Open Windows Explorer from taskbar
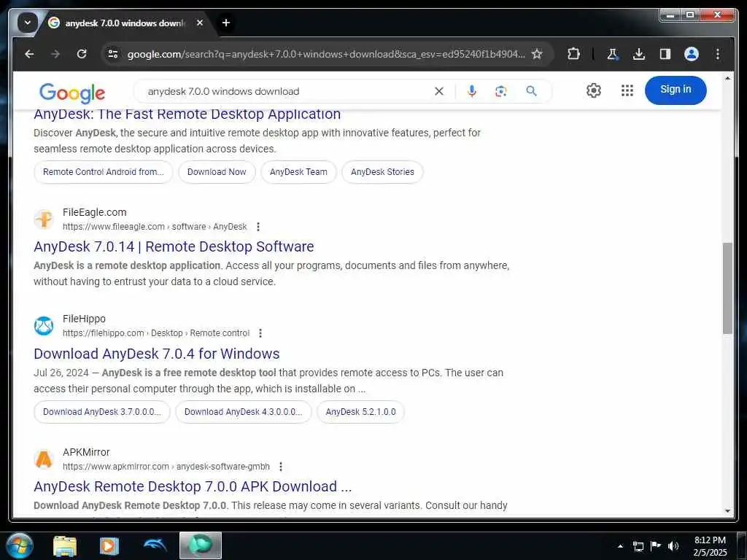The height and width of the screenshot is (560, 747). pos(65,546)
